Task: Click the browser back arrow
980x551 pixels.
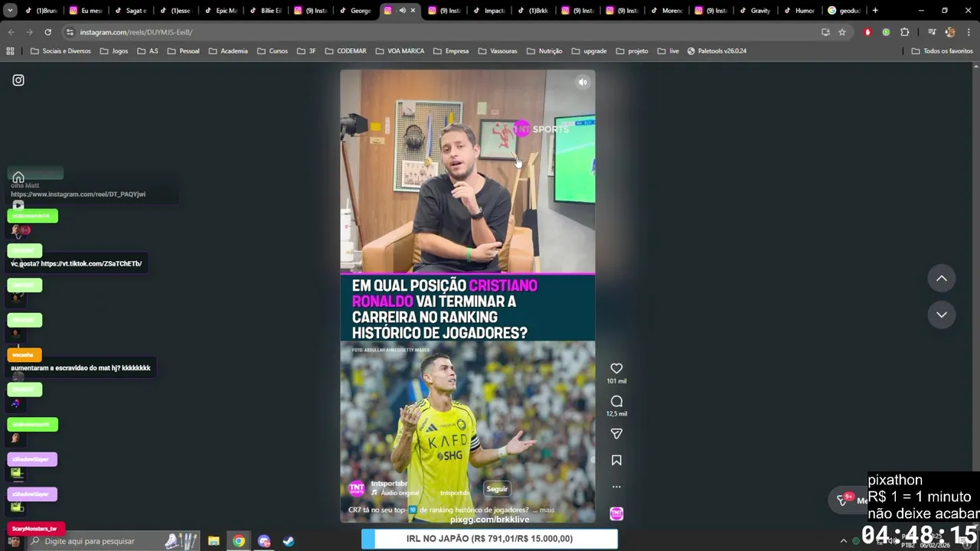Action: 11,32
